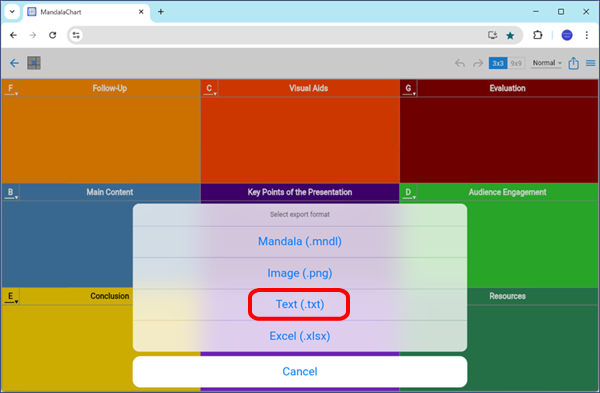This screenshot has width=600, height=393.
Task: Click the undo arrow in the toolbar
Action: (460, 63)
